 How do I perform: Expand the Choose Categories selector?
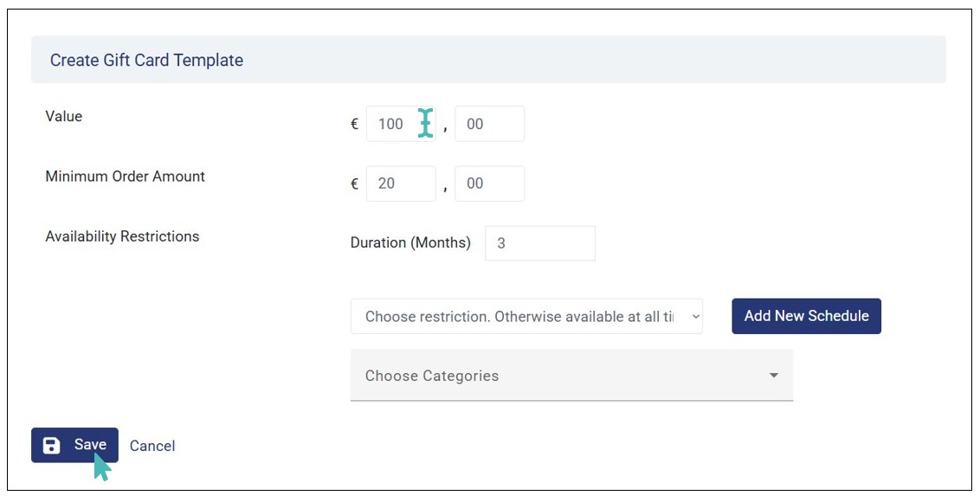571,376
